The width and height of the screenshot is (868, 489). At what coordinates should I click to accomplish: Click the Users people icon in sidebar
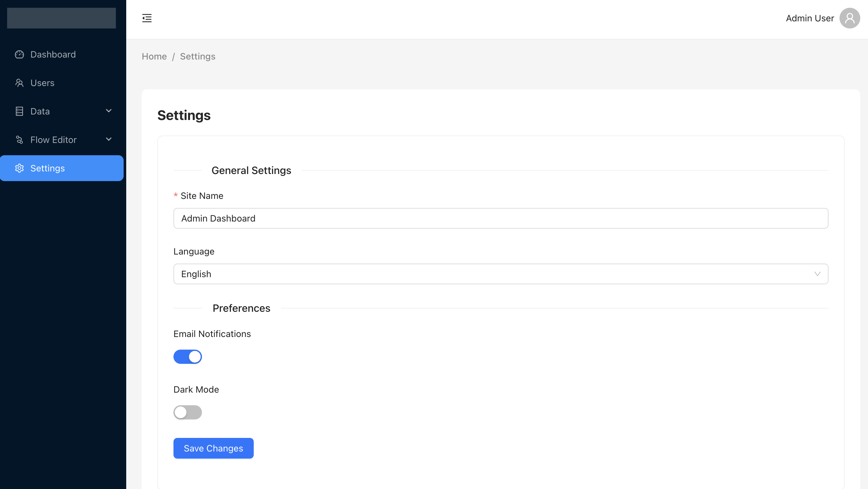[x=19, y=83]
